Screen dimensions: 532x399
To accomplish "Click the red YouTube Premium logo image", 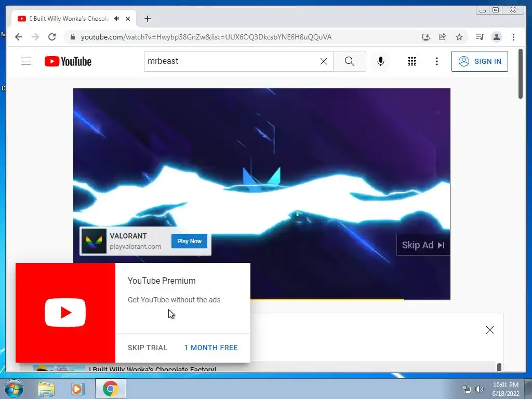I will [65, 312].
